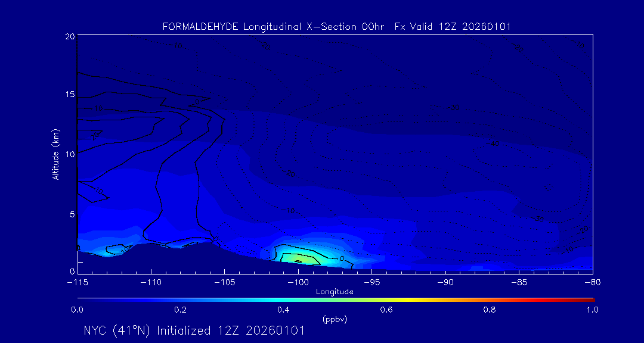Click the Longitude axis label
Viewport: 644px width, 343px height.
(x=335, y=292)
